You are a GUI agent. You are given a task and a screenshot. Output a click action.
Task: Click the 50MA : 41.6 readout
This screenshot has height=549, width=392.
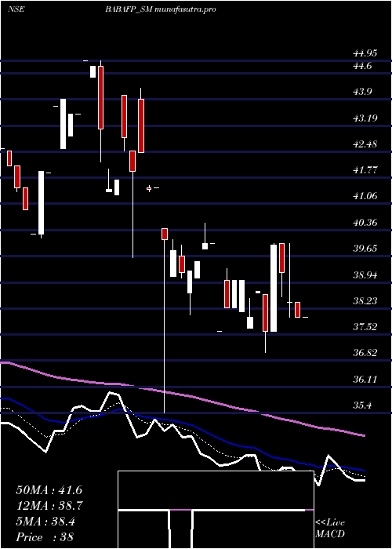(49, 490)
